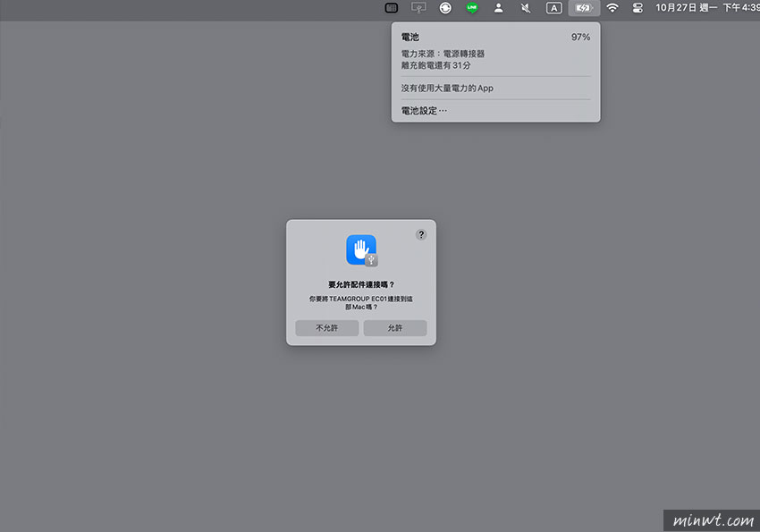Click the USB badge on the dialog icon
The height and width of the screenshot is (532, 760).
coord(371,260)
